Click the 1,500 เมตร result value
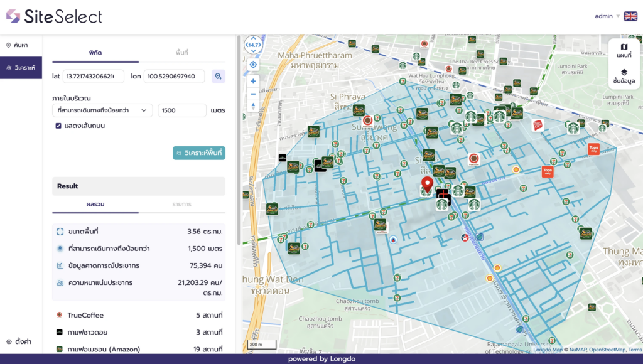The image size is (643, 364). pyautogui.click(x=205, y=249)
